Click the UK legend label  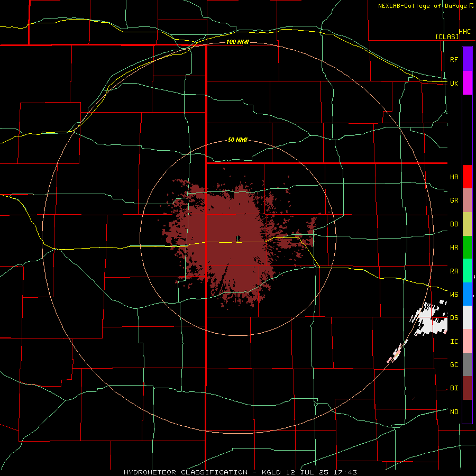(454, 83)
